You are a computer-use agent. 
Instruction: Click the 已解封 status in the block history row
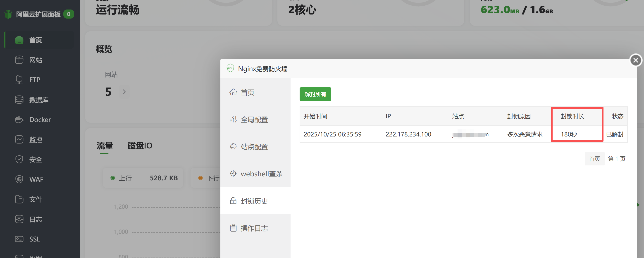615,134
